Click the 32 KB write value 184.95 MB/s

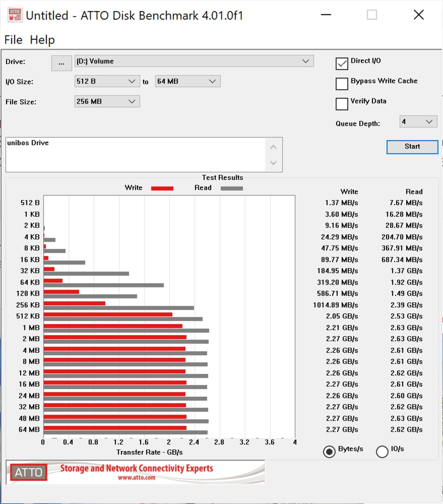coord(337,271)
